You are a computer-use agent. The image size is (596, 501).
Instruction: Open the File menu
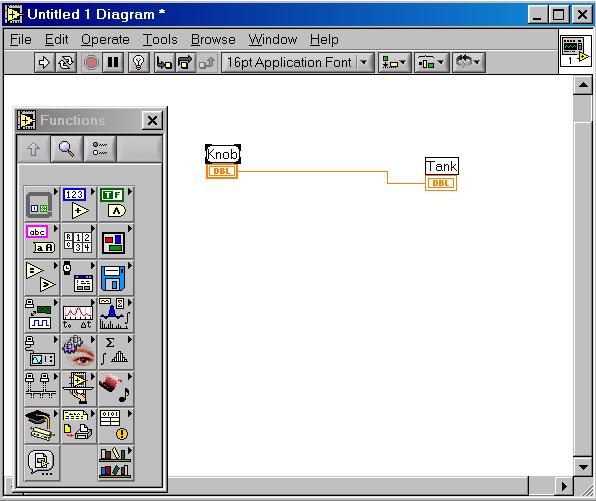21,40
